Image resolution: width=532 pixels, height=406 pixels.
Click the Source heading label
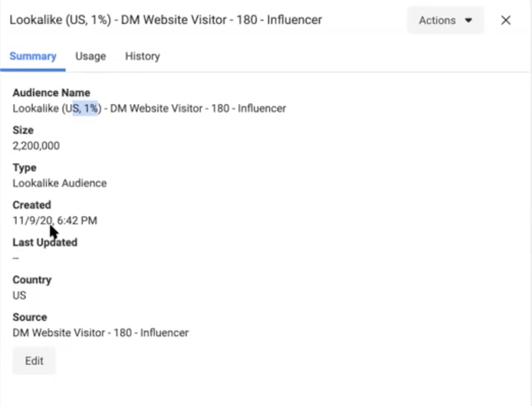coord(30,317)
